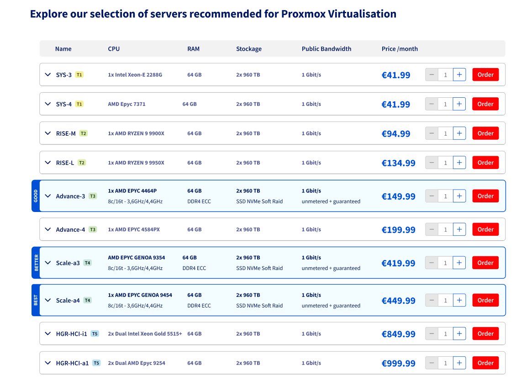Decrease Scale-a3 quantity with minus
This screenshot has width=532, height=392.
pos(432,263)
